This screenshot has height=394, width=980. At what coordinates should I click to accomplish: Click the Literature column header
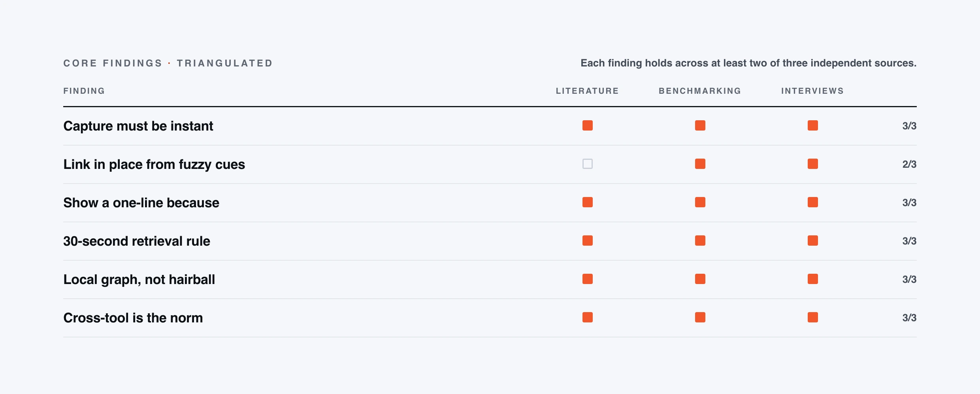[x=587, y=91]
